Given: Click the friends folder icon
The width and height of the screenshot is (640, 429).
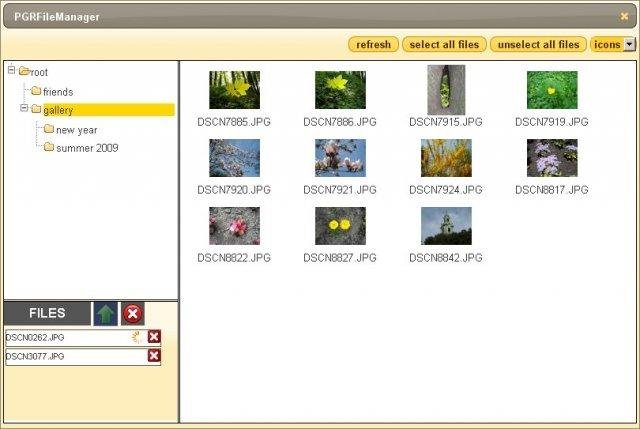Looking at the screenshot, I should coord(36,91).
